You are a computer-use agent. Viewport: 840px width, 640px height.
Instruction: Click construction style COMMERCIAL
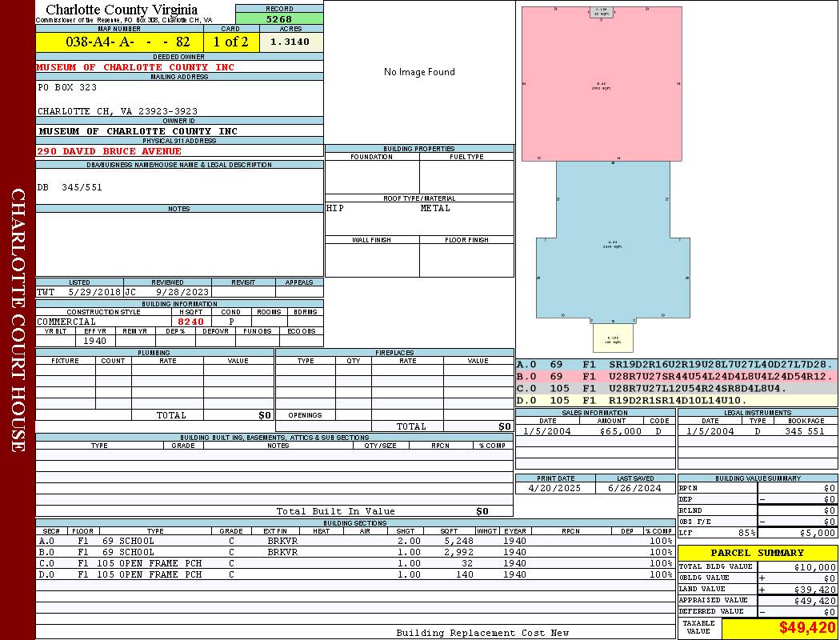66,322
